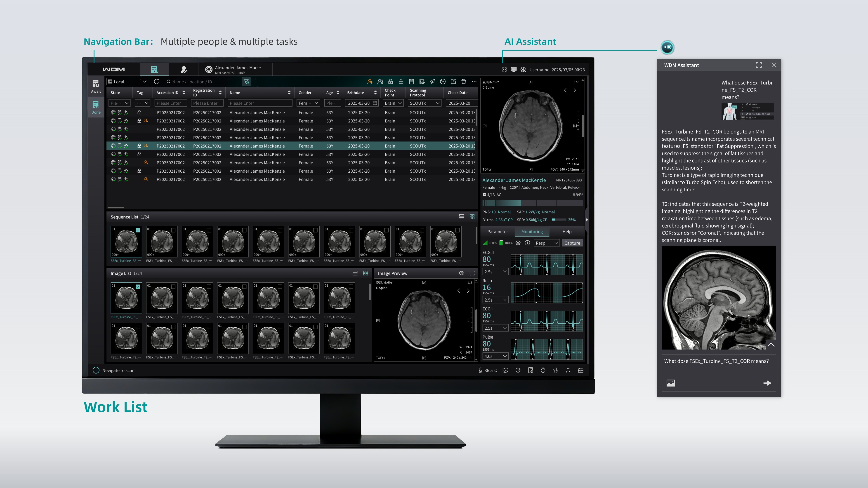Switch to the Parameter tab

(x=497, y=231)
